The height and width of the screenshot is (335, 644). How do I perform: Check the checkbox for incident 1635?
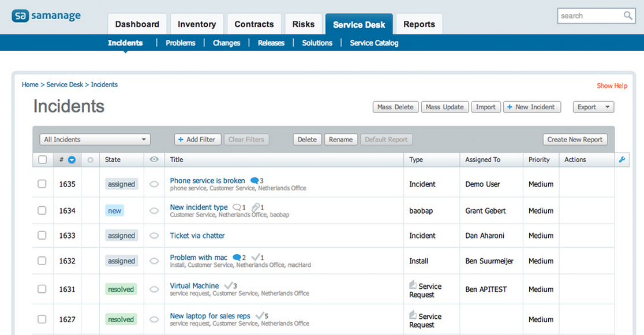pyautogui.click(x=42, y=184)
